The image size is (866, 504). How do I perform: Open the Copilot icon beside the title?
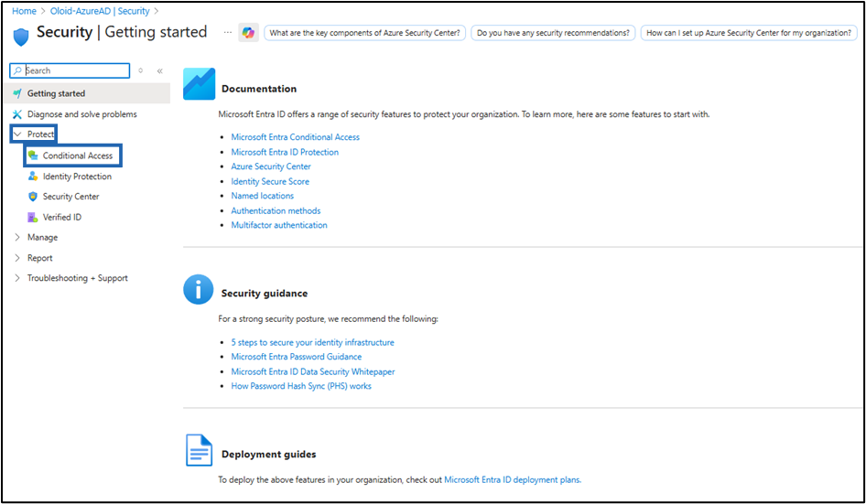pos(248,33)
